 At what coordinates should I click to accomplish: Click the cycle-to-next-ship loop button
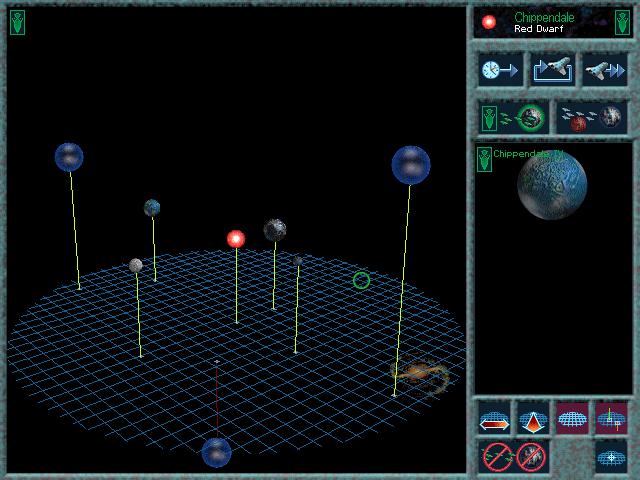(553, 70)
